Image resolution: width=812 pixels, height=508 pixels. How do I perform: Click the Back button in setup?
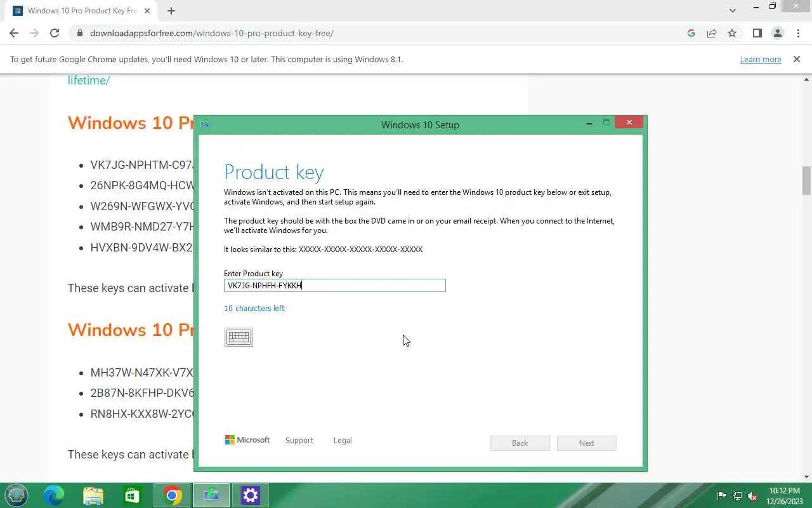[x=520, y=443]
